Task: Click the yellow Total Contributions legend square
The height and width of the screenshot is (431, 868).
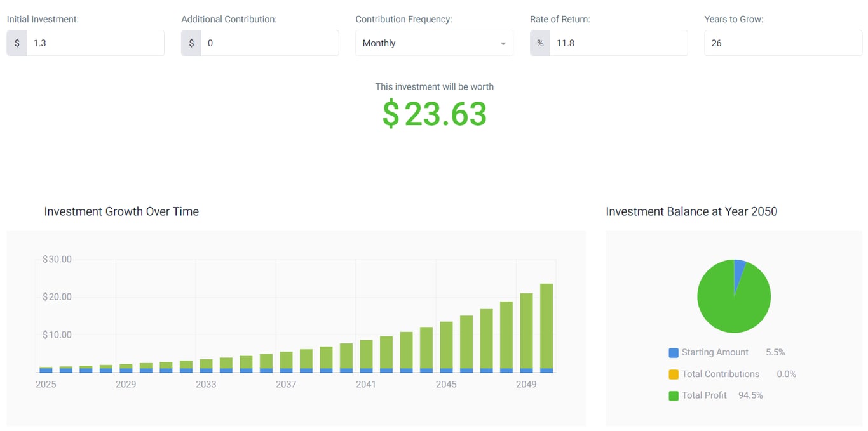Action: (673, 374)
